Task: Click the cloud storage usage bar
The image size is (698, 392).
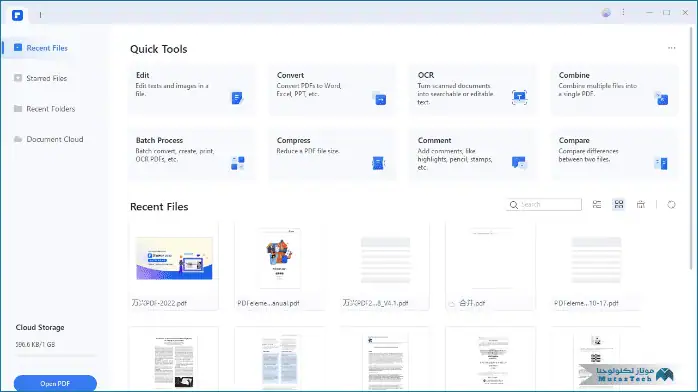Action: (55, 356)
